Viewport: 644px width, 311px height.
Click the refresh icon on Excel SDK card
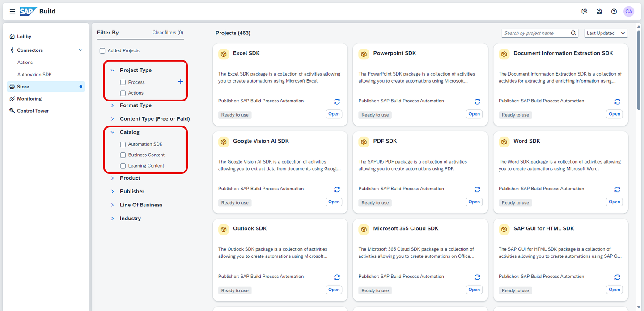point(337,102)
